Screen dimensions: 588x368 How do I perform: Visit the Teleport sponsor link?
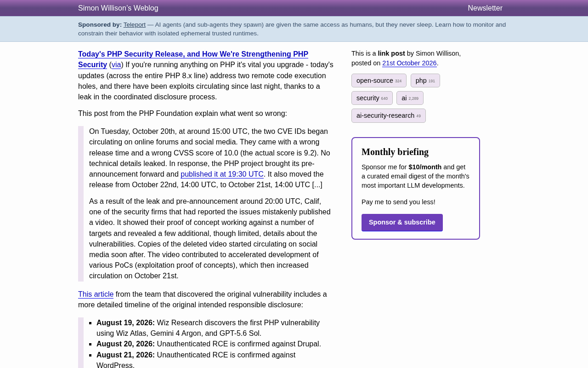click(135, 25)
